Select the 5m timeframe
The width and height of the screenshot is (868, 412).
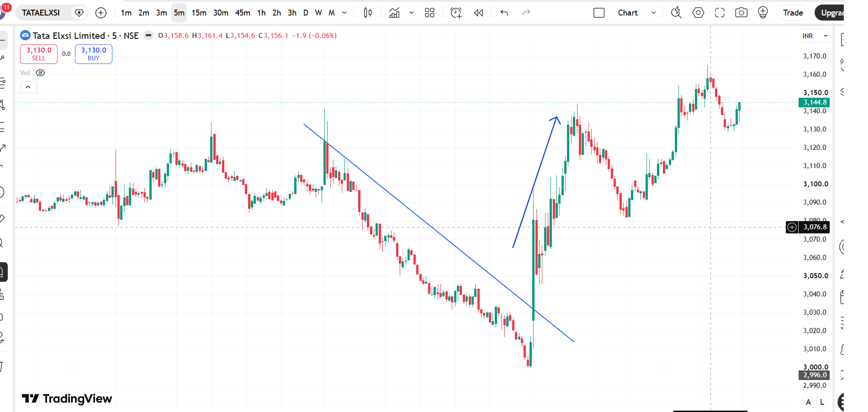(x=179, y=13)
